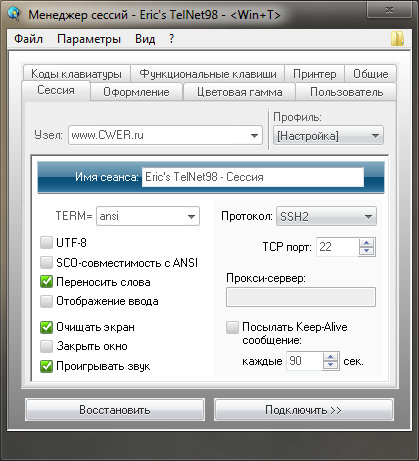419x461 pixels.
Task: Open the Вид menu
Action: click(x=145, y=39)
